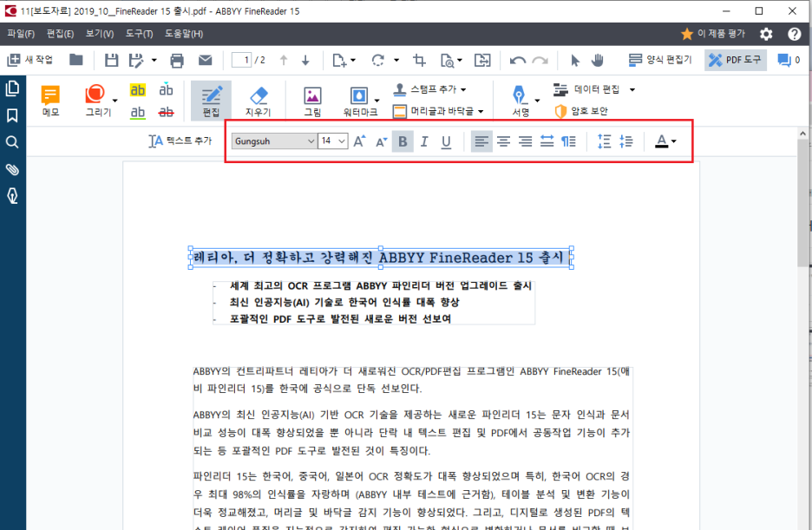Select the Eraser (지우기) tool
Image resolution: width=812 pixels, height=530 pixels.
click(258, 101)
